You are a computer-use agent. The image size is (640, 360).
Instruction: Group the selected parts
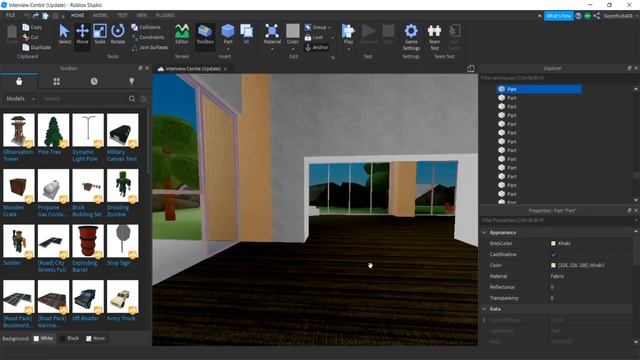tap(316, 27)
